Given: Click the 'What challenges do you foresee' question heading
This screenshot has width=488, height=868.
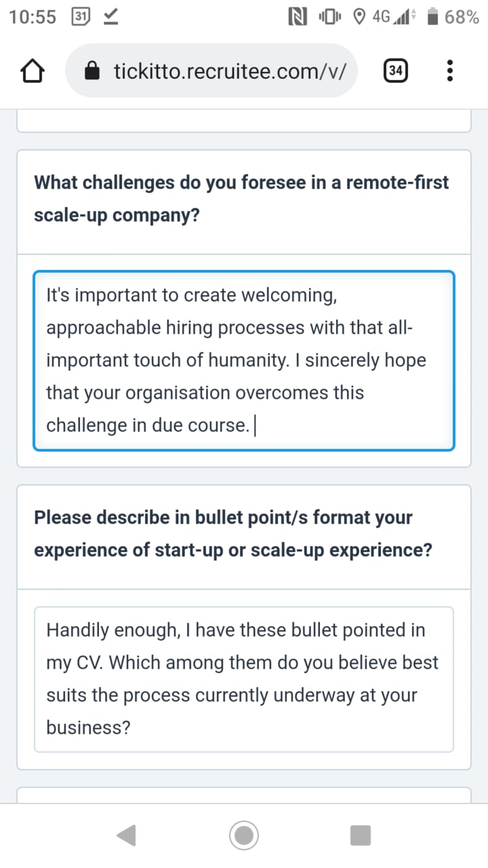Looking at the screenshot, I should (x=241, y=199).
